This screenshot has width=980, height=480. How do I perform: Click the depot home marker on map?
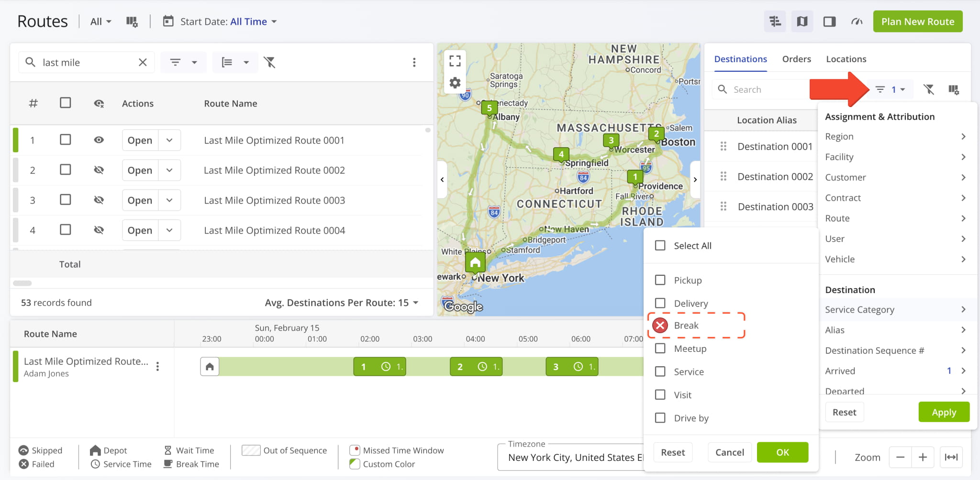475,262
